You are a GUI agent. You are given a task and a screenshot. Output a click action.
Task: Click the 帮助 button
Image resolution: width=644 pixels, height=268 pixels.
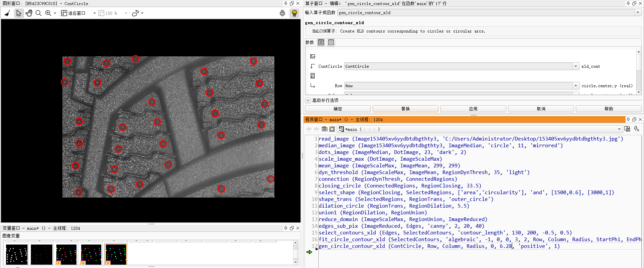(609, 109)
